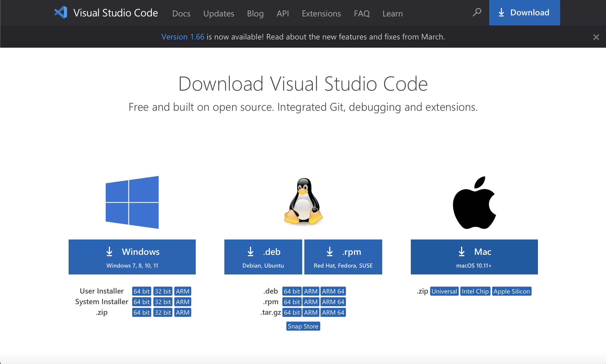606x364 pixels.
Task: Open Extensions in the navigation bar
Action: point(321,13)
